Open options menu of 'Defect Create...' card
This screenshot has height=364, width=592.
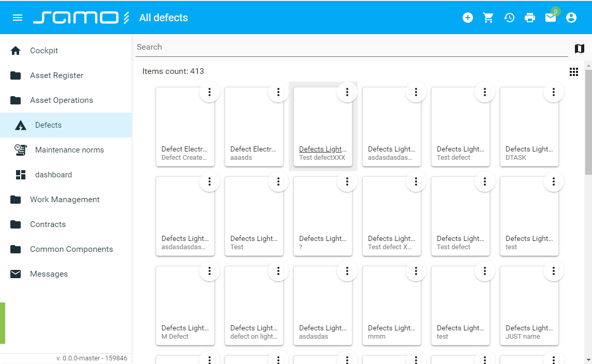[x=209, y=92]
